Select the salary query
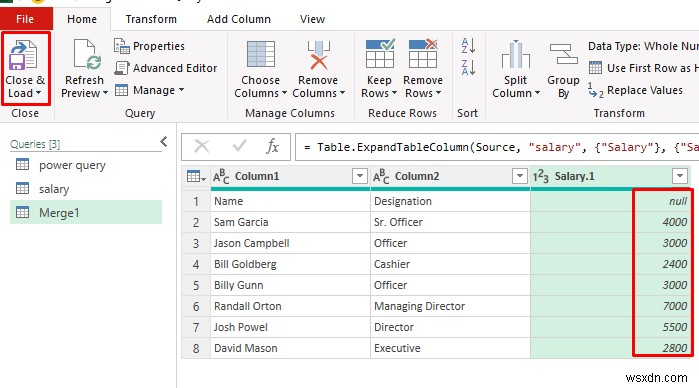 click(86, 189)
